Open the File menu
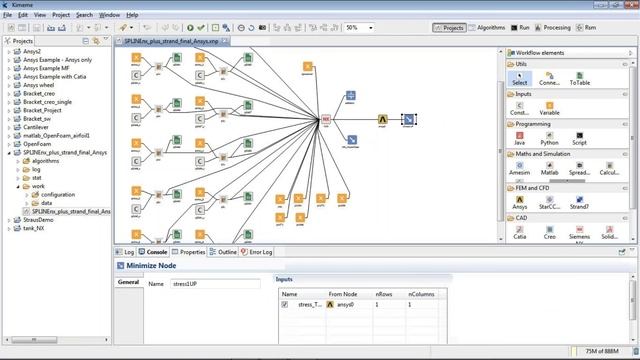 point(7,15)
